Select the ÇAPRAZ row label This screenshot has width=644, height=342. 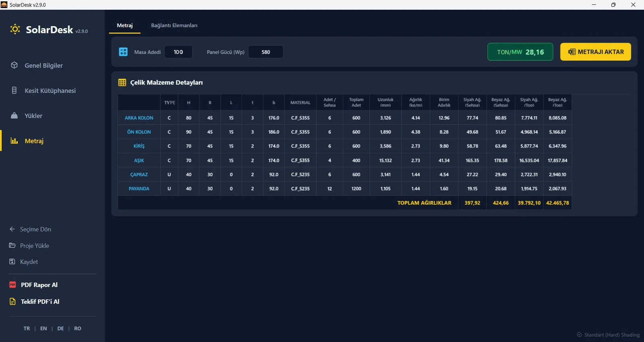pyautogui.click(x=139, y=175)
